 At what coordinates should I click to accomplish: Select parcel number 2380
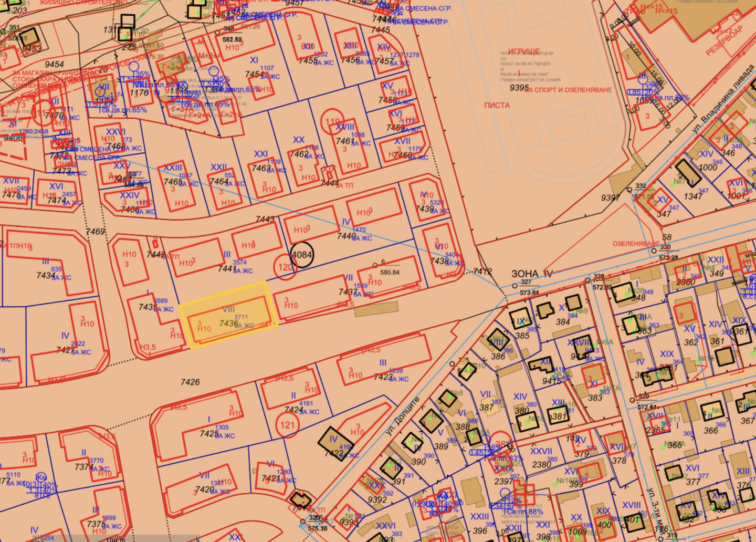tap(542, 465)
